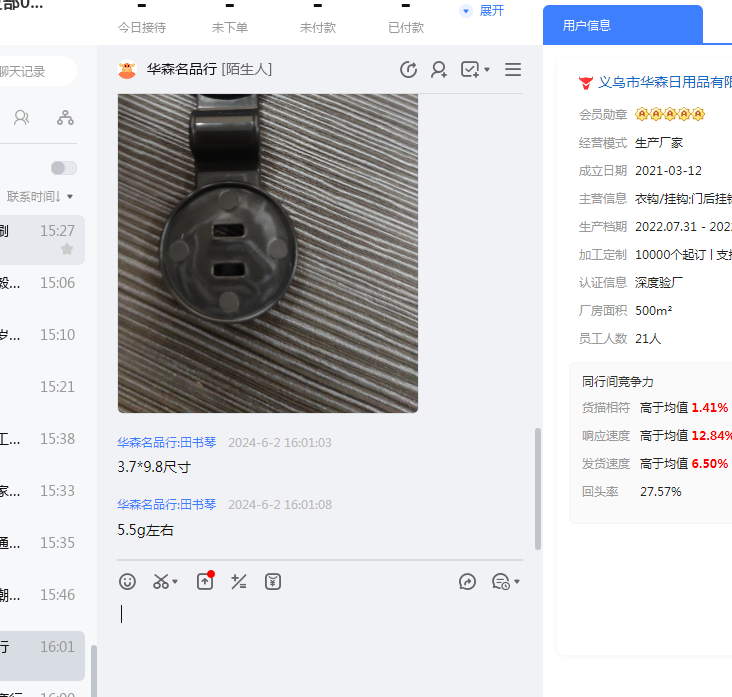Viewport: 732px width, 697px height.
Task: Click the yuan payment icon
Action: click(x=272, y=581)
